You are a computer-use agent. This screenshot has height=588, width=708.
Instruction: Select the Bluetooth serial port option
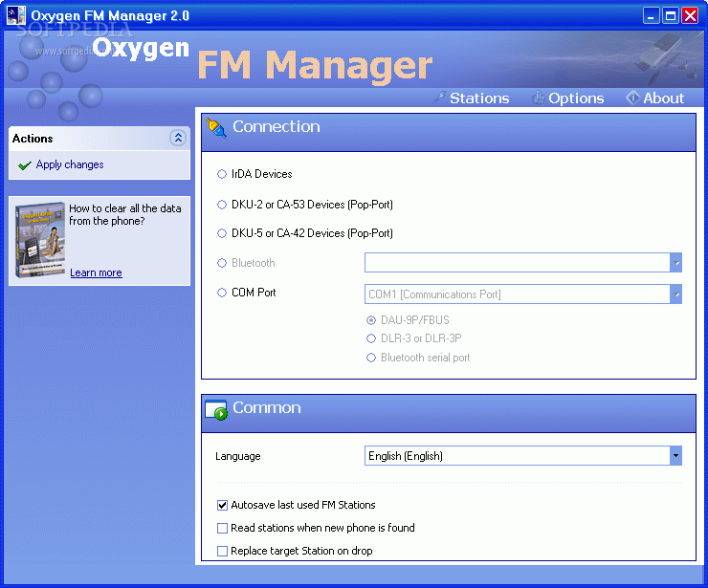(x=371, y=358)
